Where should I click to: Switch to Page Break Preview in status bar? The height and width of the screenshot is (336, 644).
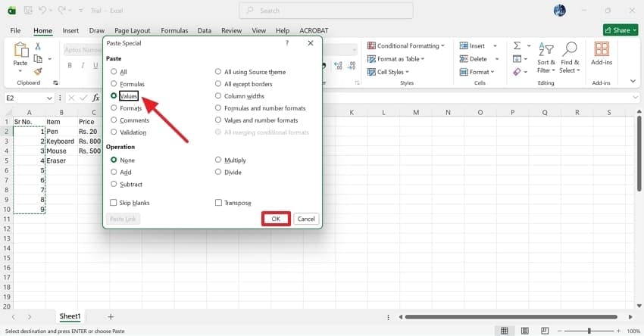pyautogui.click(x=545, y=331)
